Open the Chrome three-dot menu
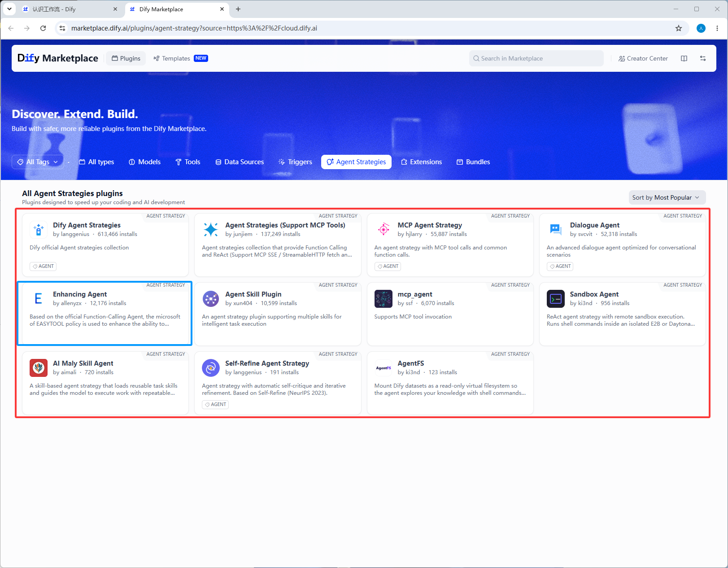 pos(717,28)
